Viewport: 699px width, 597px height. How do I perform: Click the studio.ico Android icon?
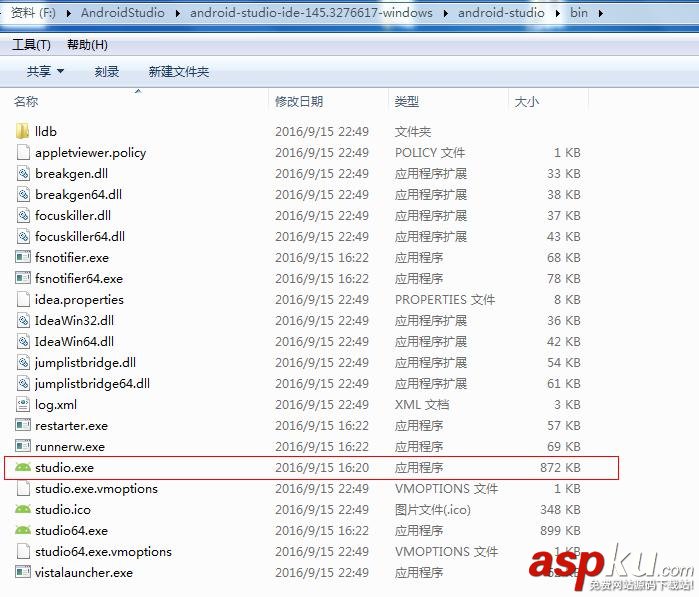point(23,509)
